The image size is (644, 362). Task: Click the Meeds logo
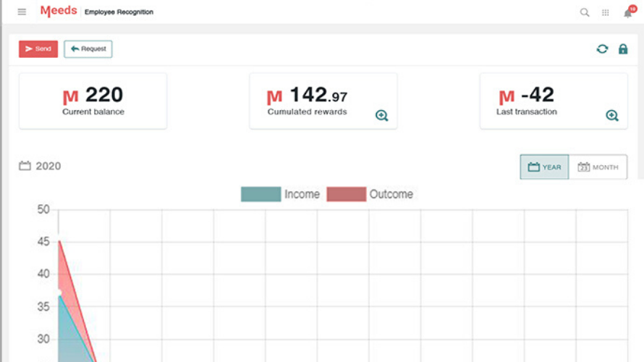click(x=59, y=11)
